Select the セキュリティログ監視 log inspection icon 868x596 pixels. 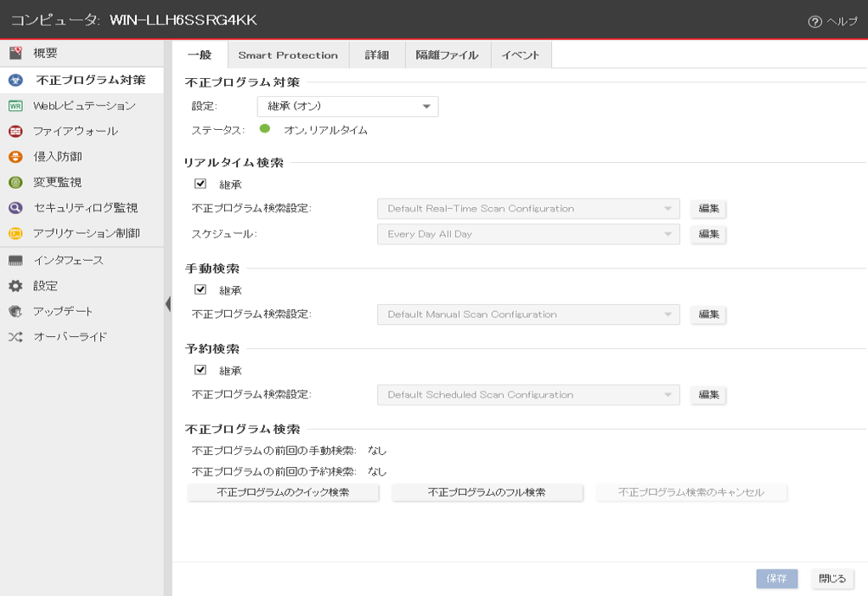coord(15,208)
